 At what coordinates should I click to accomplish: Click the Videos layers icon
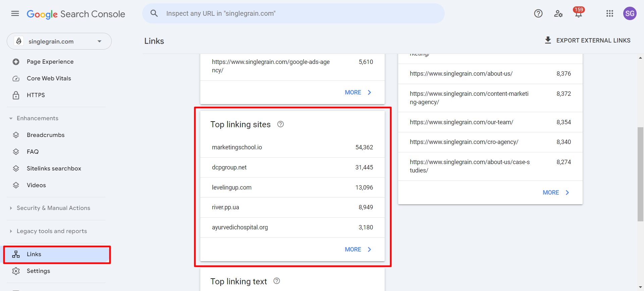click(x=16, y=185)
